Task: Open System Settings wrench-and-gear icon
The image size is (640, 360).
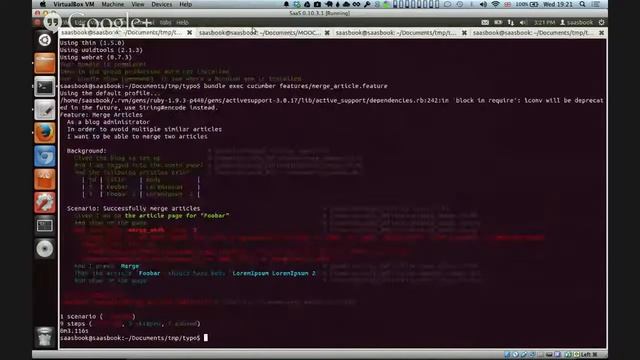Action: click(x=44, y=202)
